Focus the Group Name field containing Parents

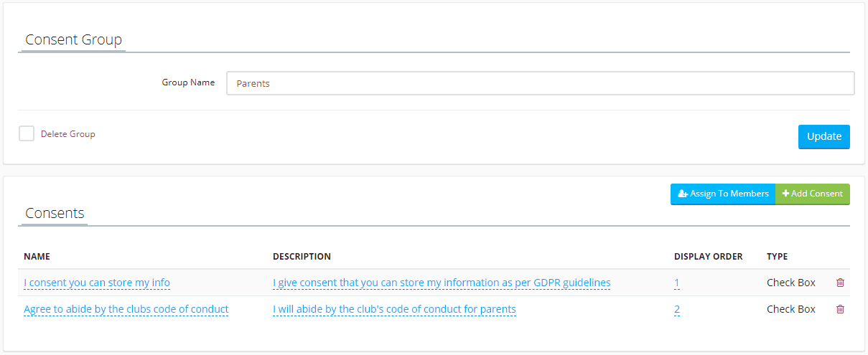coord(540,83)
